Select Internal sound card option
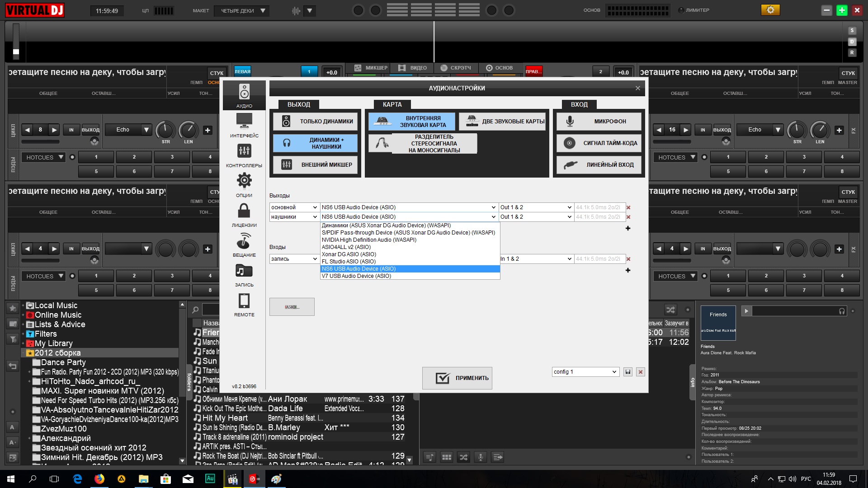868x488 pixels. click(x=412, y=122)
